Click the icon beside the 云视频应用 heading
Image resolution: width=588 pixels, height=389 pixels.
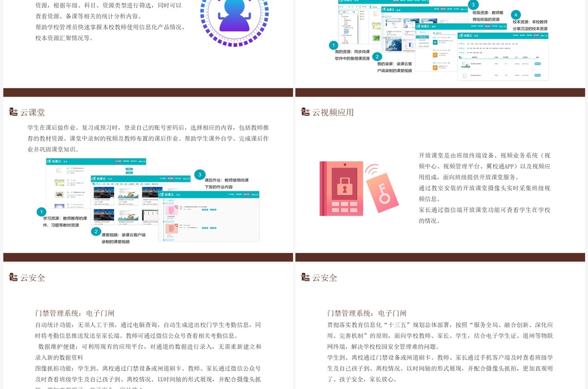pyautogui.click(x=306, y=112)
